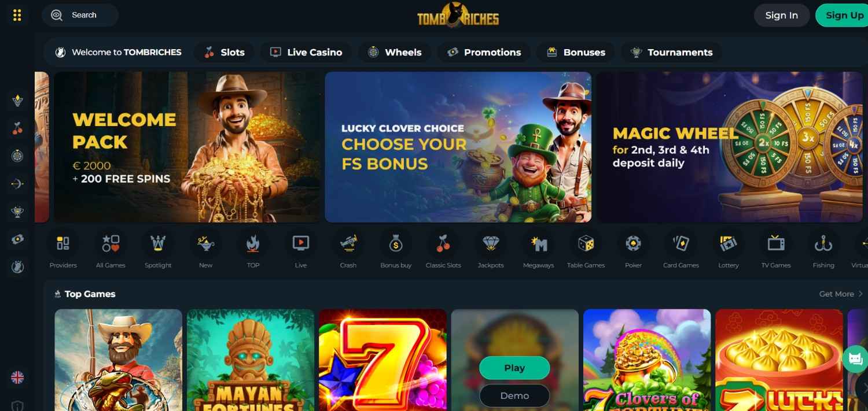Select the Megaways category icon

click(538, 244)
